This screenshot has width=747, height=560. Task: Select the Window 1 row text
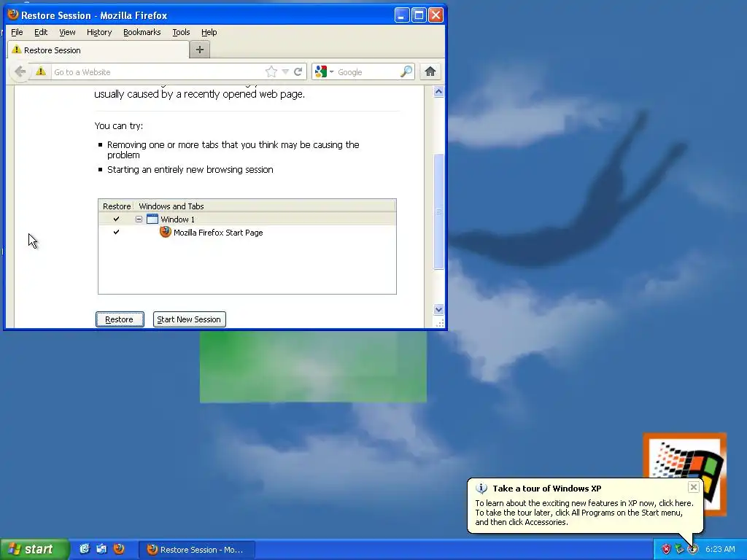pyautogui.click(x=177, y=219)
